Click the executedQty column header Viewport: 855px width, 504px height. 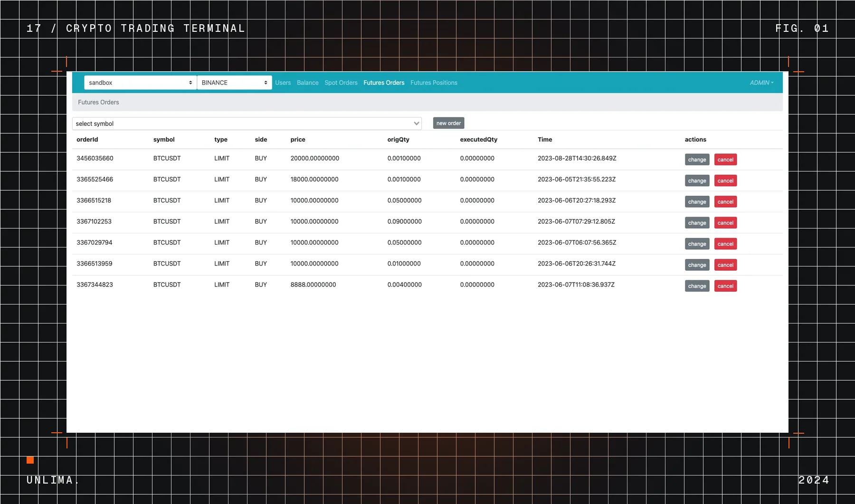tap(478, 140)
